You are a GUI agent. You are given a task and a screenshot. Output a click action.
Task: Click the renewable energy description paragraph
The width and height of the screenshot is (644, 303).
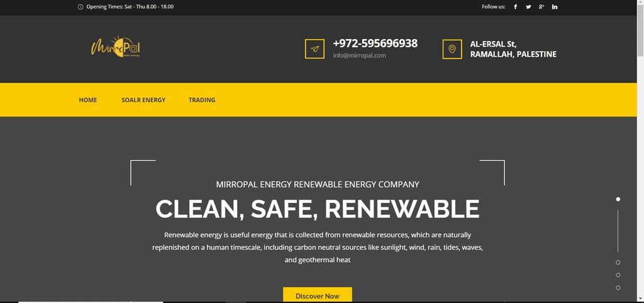click(x=318, y=248)
